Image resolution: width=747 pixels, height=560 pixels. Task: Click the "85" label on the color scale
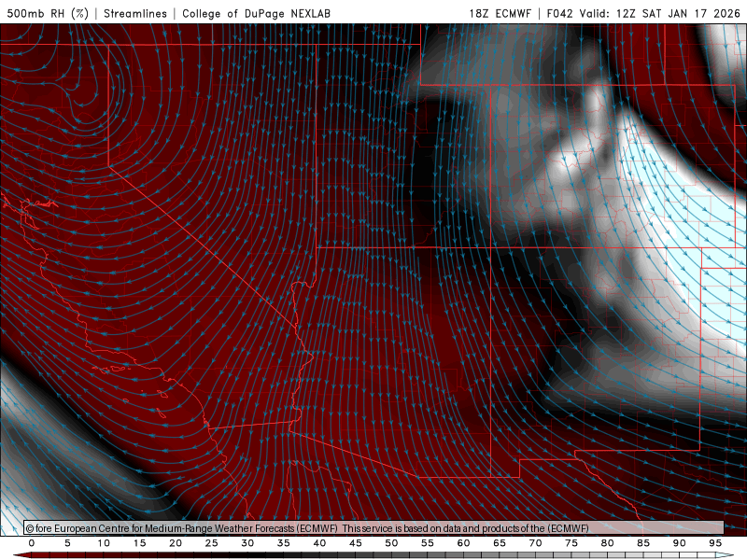pyautogui.click(x=643, y=543)
